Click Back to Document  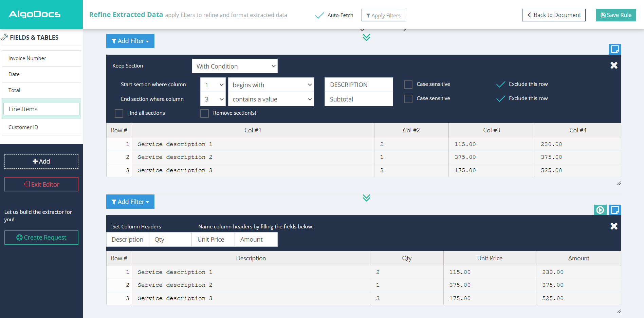point(554,15)
